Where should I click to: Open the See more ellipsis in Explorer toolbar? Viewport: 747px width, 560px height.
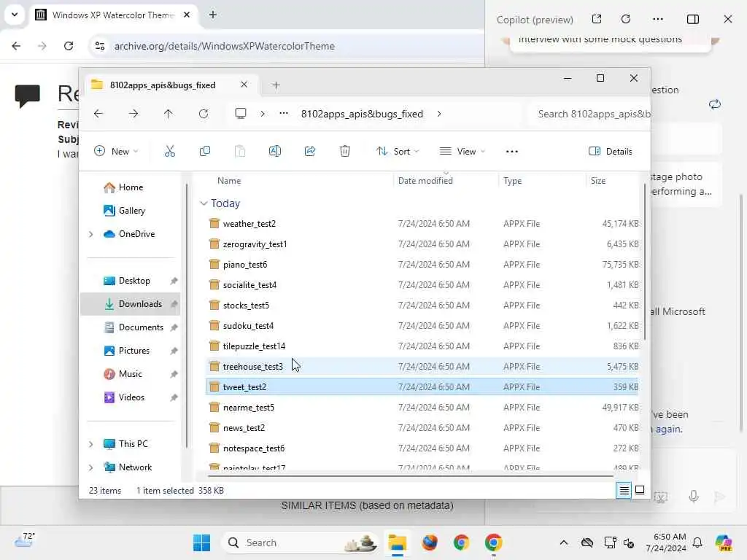(x=511, y=152)
